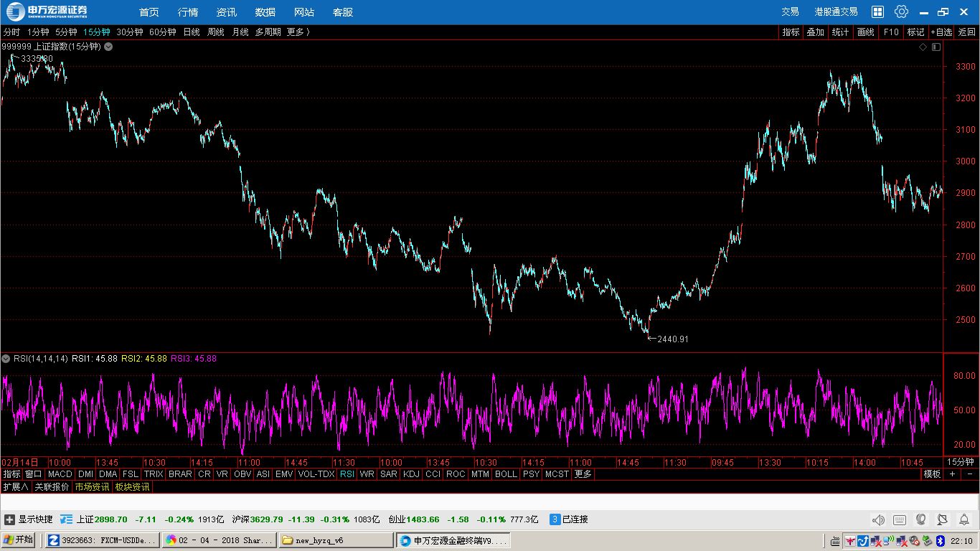Screen dimensions: 980x551
Task: Open the 客服 menu
Action: click(343, 12)
